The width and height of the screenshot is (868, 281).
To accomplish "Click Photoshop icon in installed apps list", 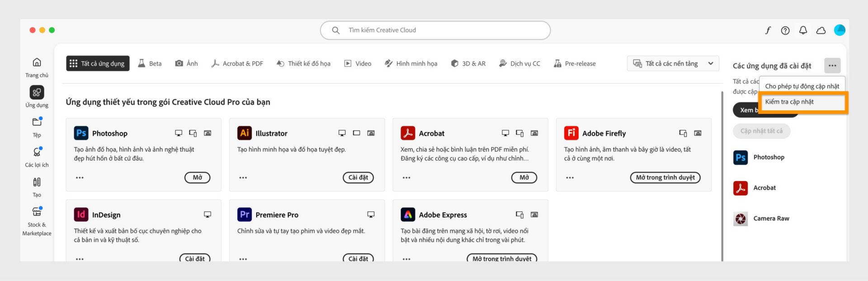I will (741, 157).
